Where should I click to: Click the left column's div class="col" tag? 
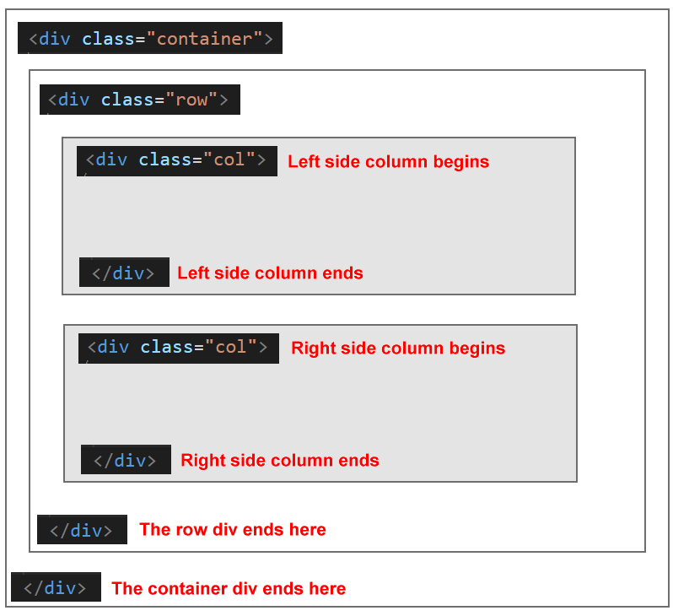click(176, 160)
